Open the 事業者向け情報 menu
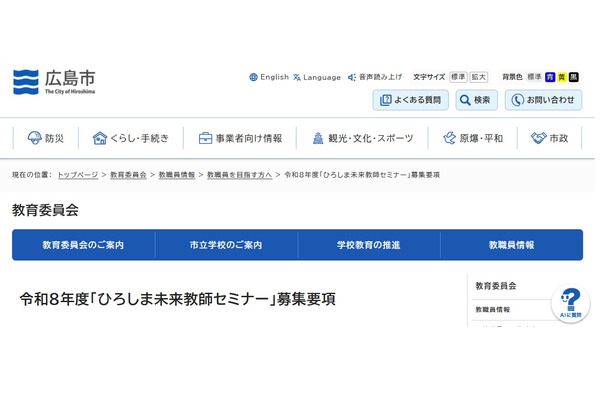Image resolution: width=600 pixels, height=400 pixels. [240, 138]
